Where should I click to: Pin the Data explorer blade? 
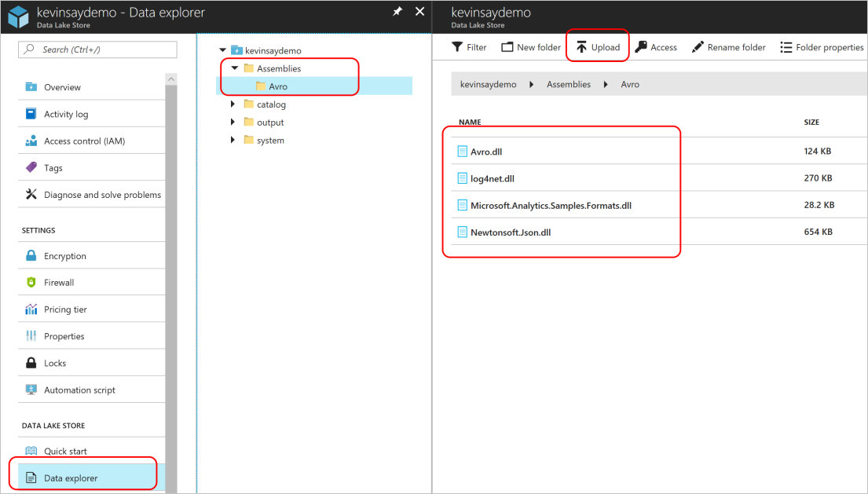point(397,11)
